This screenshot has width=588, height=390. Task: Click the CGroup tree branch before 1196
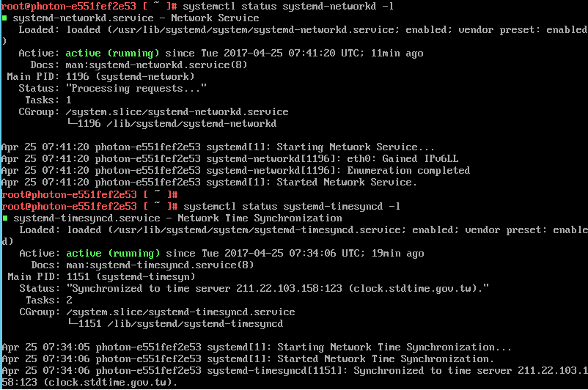(x=71, y=123)
